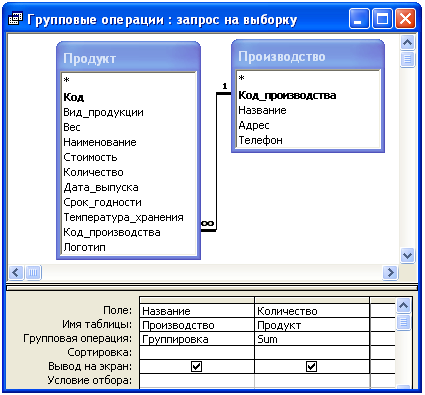Click Поле cell containing Количество
Viewport: 425px width, 395px height.
(x=312, y=311)
